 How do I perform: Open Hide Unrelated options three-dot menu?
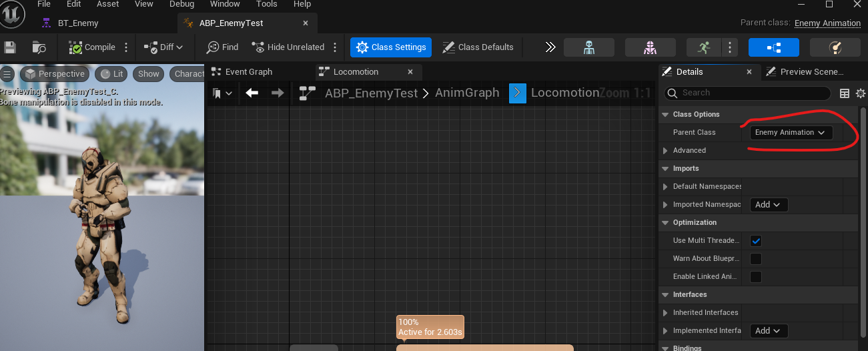coord(335,47)
